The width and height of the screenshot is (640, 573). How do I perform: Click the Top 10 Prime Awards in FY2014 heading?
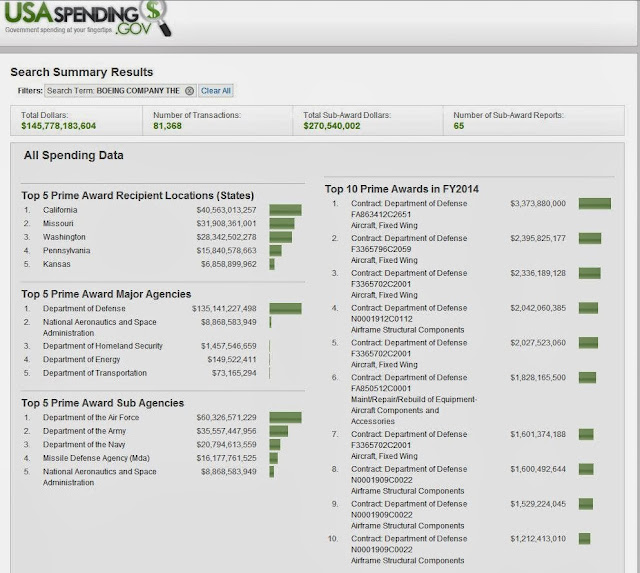pos(402,189)
